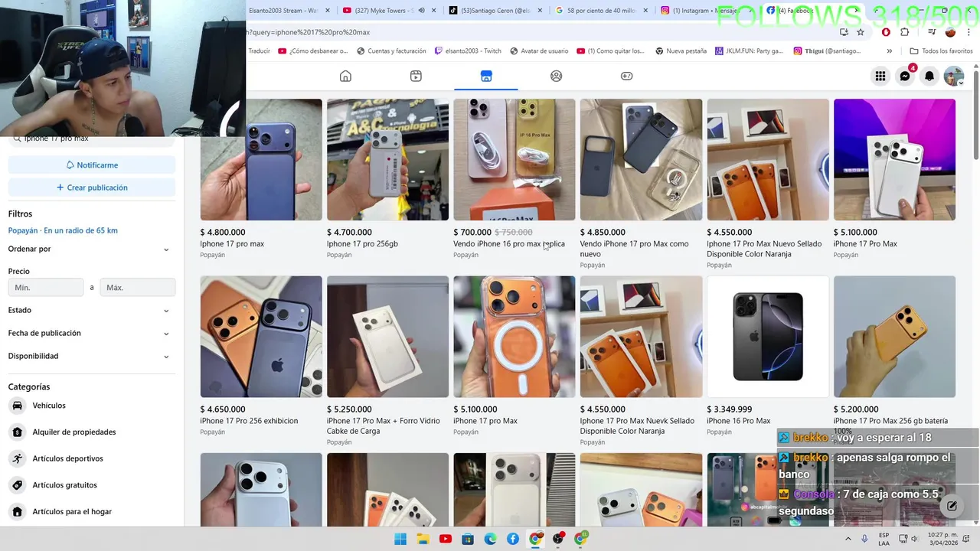The image size is (980, 551).
Task: Open Microsoft Store in taskbar
Action: click(x=468, y=539)
